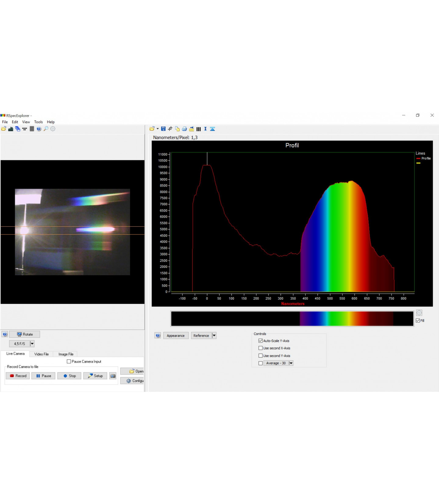Click the blue collapse icon in profile toolbar
This screenshot has height=504, width=439.
(x=212, y=129)
